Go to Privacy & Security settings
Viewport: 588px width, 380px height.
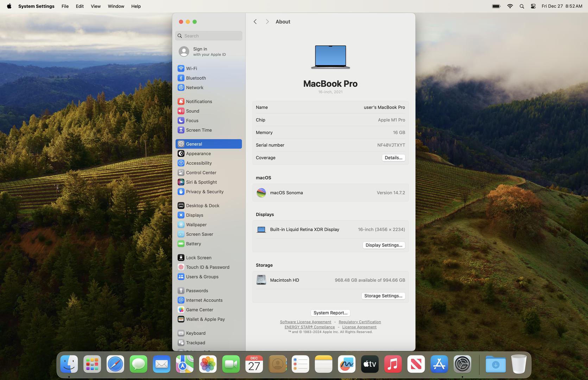(204, 191)
